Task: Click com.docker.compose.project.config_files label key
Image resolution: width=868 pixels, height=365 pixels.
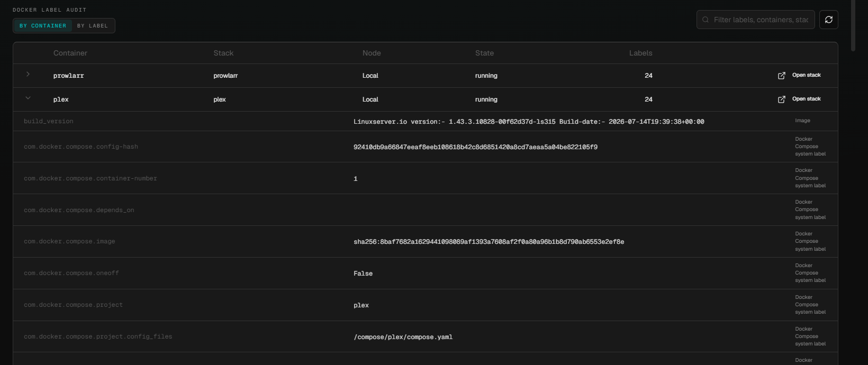Action: (x=98, y=336)
